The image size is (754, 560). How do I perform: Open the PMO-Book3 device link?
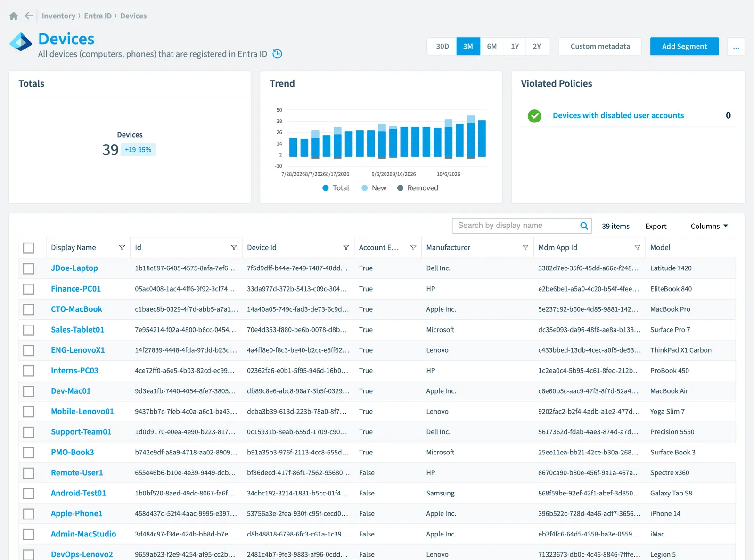[73, 452]
